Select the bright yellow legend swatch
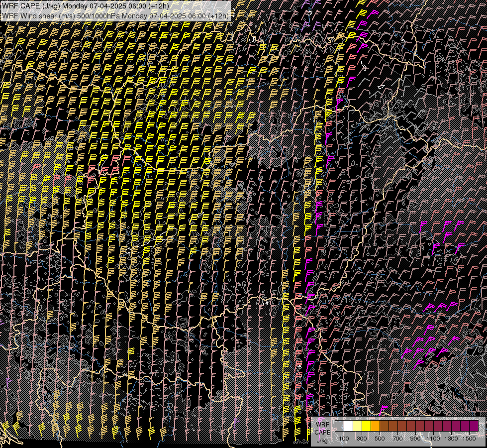Image resolution: width=487 pixels, height=448 pixels. (367, 426)
